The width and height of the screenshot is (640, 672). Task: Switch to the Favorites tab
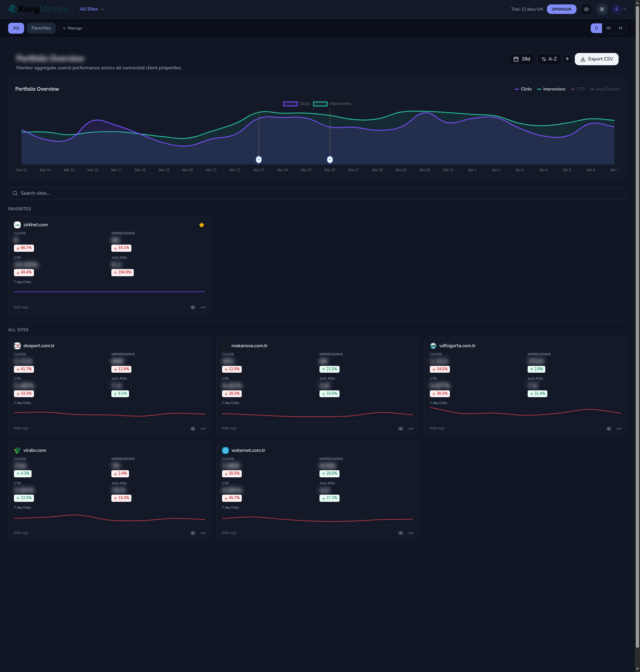(x=41, y=28)
